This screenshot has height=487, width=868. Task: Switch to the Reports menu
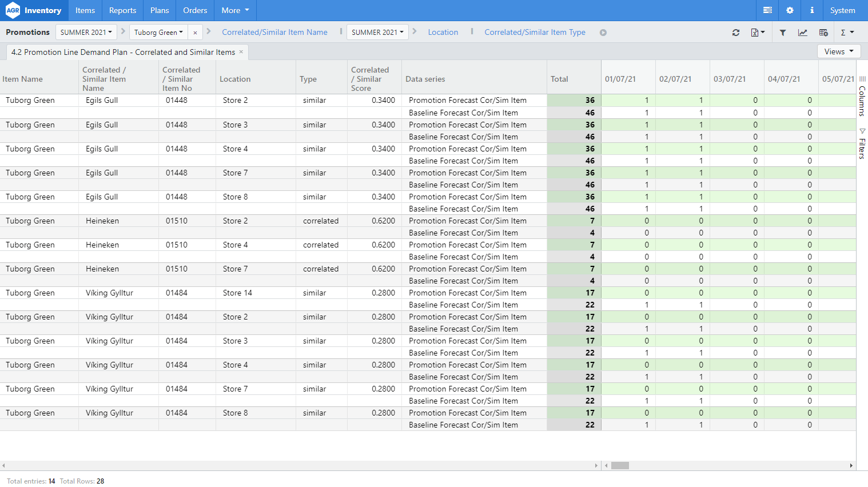[122, 10]
